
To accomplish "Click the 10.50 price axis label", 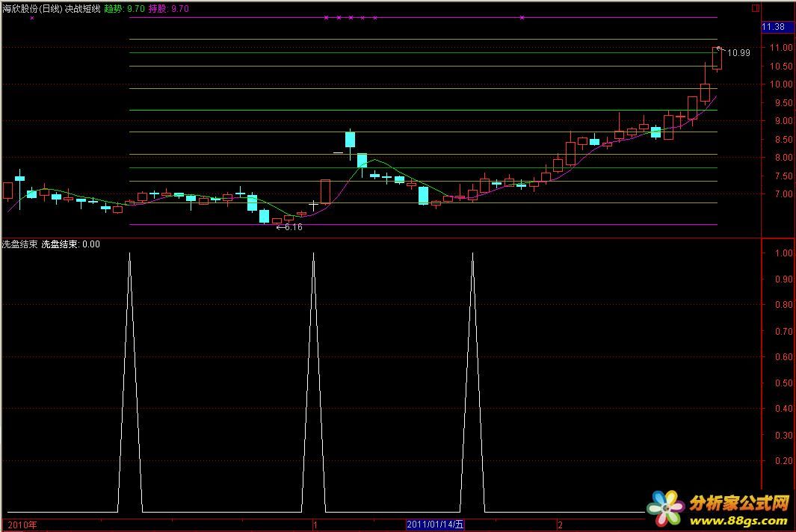I will point(781,66).
